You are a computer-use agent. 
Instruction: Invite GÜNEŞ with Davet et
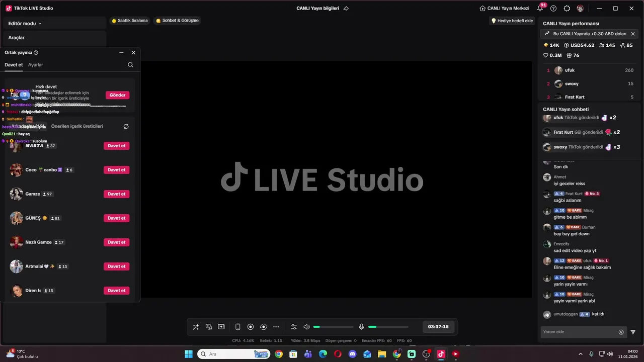(x=116, y=218)
